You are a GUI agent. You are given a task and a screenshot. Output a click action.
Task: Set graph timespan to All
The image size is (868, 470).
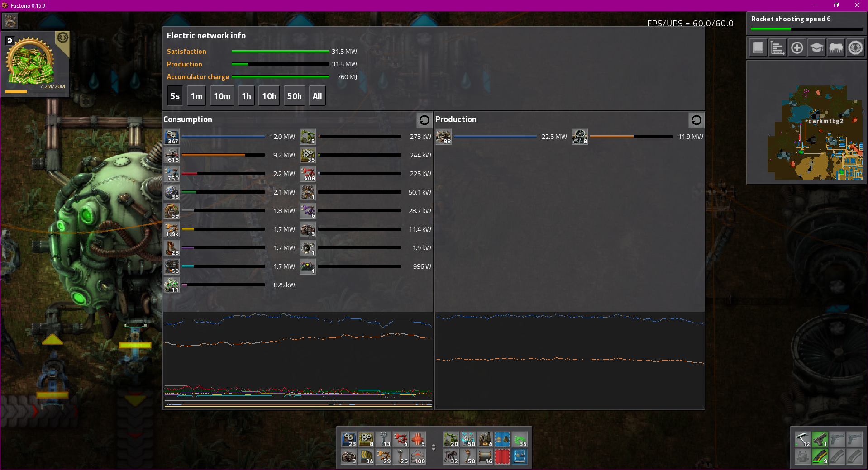click(317, 96)
